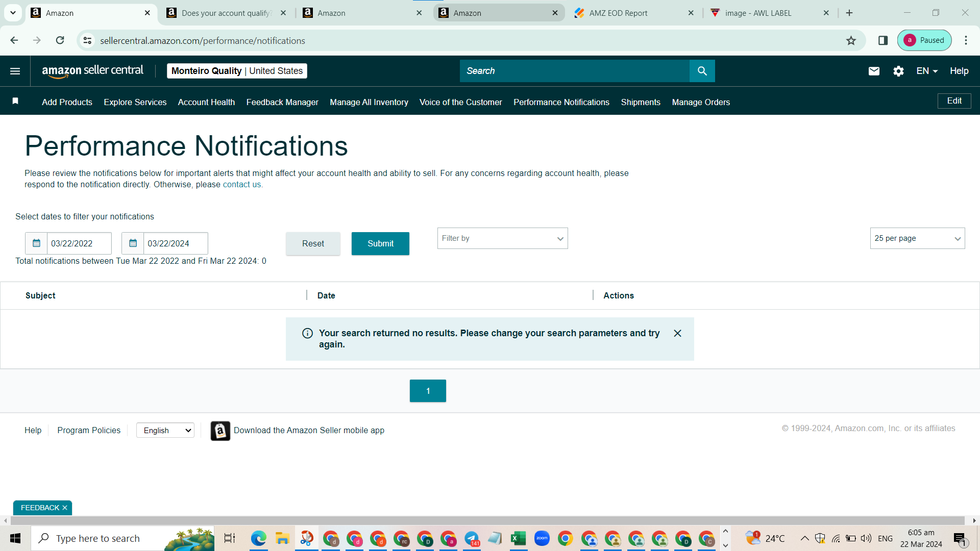Click the horizontal page scrollbar

(x=487, y=520)
